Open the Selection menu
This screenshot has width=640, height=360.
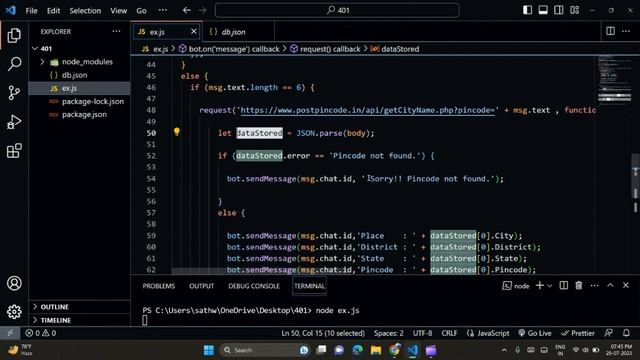click(85, 11)
